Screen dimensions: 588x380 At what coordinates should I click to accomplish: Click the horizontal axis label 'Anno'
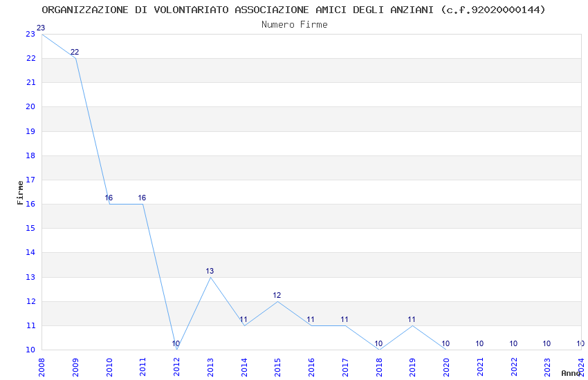point(571,373)
